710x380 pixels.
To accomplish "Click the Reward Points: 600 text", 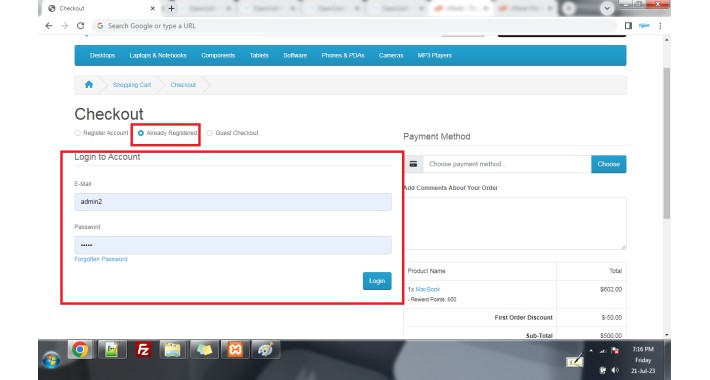I will click(x=432, y=299).
